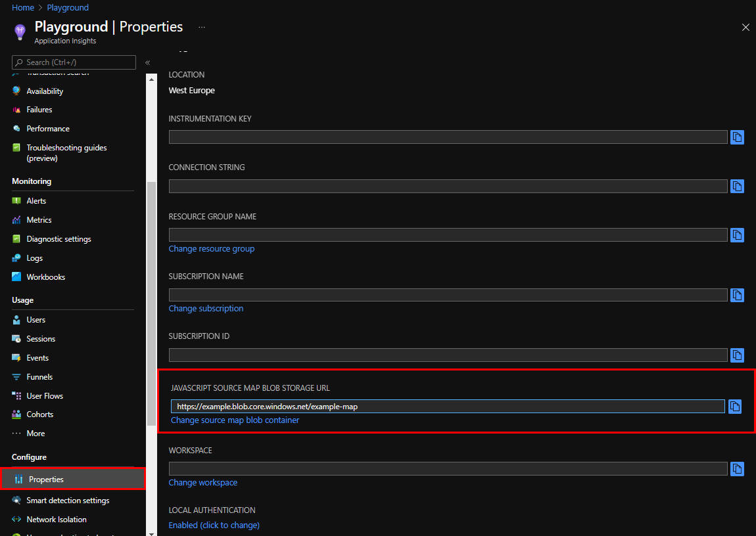Navigate to Home breadcrumb

(23, 8)
